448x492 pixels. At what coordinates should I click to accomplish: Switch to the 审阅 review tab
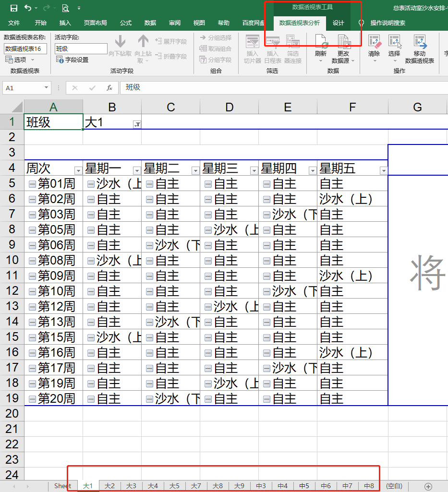pos(175,23)
